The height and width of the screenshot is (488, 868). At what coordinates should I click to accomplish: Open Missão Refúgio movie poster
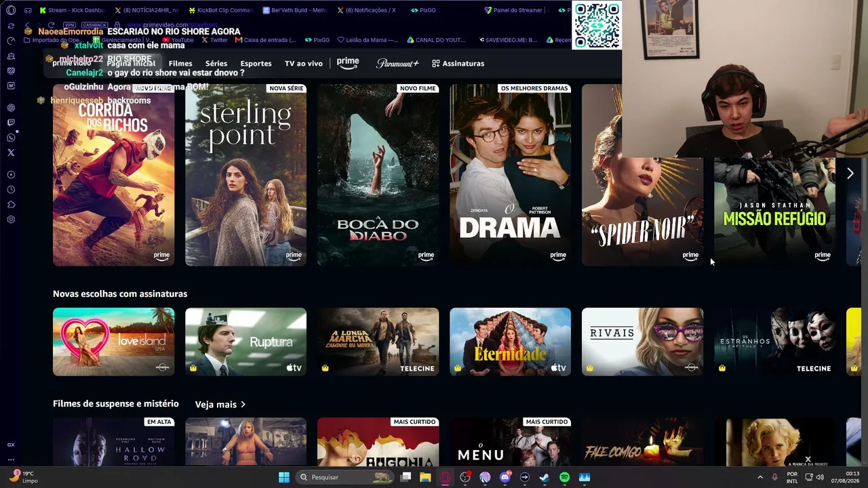pos(774,211)
